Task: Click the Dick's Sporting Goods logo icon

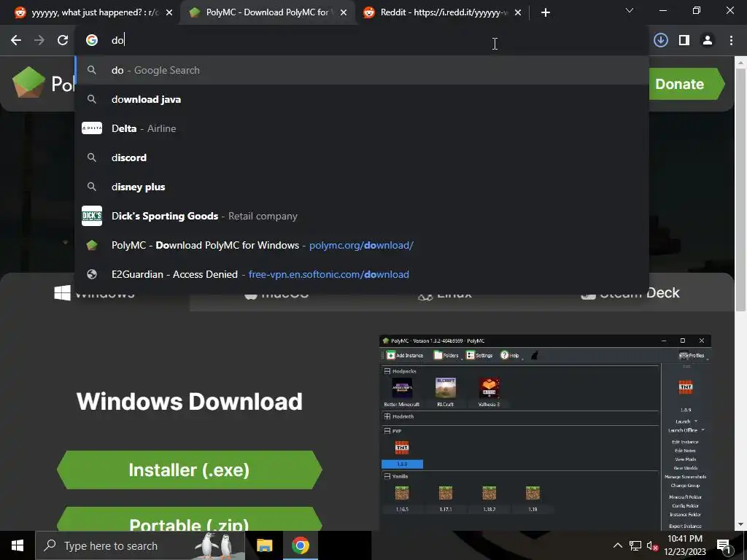Action: (x=92, y=216)
